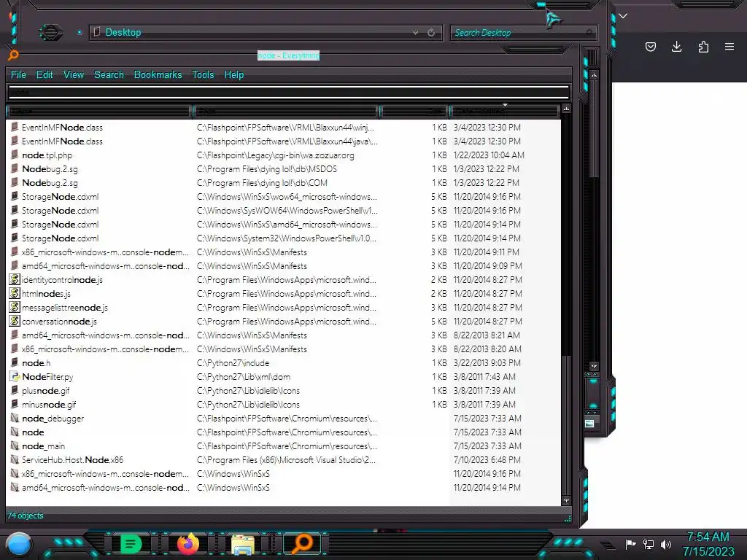Select the identitycontrolnode.js script icon
This screenshot has height=560, width=747.
pos(15,279)
